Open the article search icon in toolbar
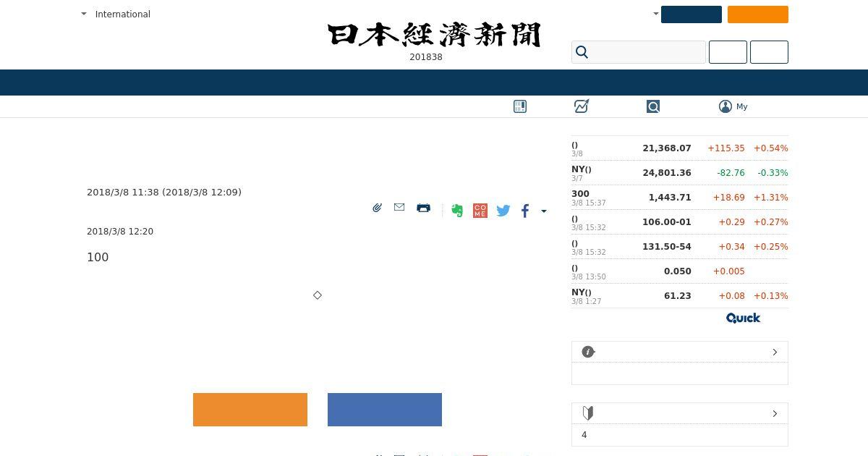Viewport: 868px width, 456px height. (653, 106)
